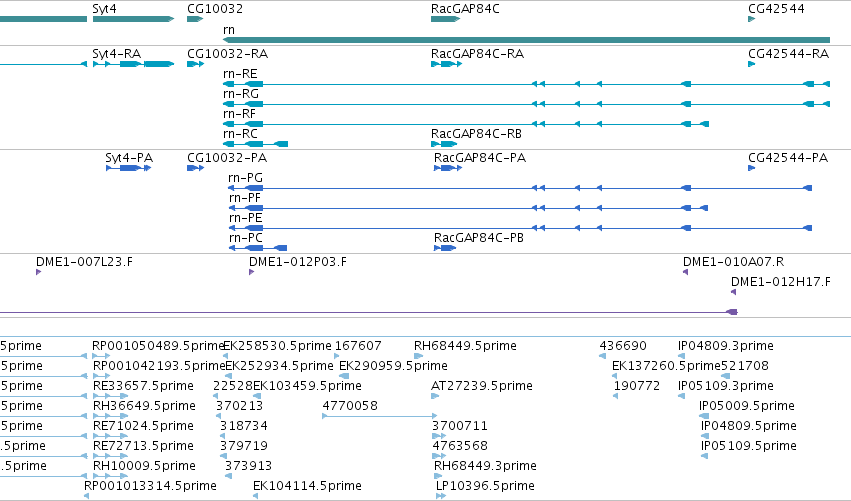Screen dimensions: 851x501
Task: Click the rn-PG protein label
Action: pos(245,178)
